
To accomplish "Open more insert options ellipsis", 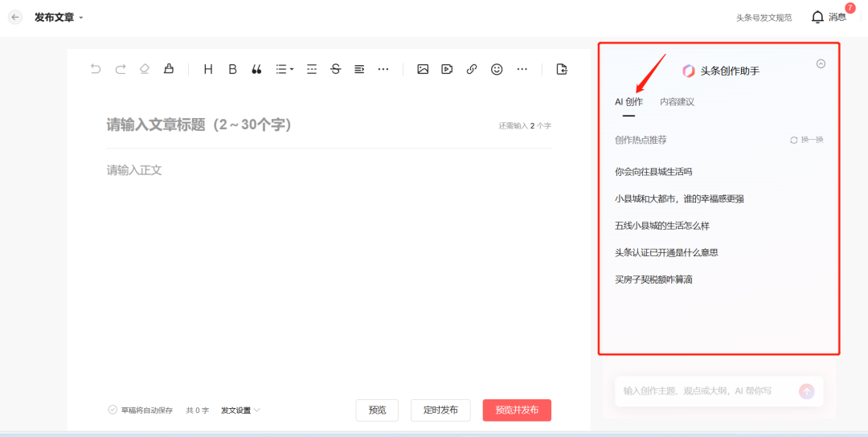I will pyautogui.click(x=522, y=69).
